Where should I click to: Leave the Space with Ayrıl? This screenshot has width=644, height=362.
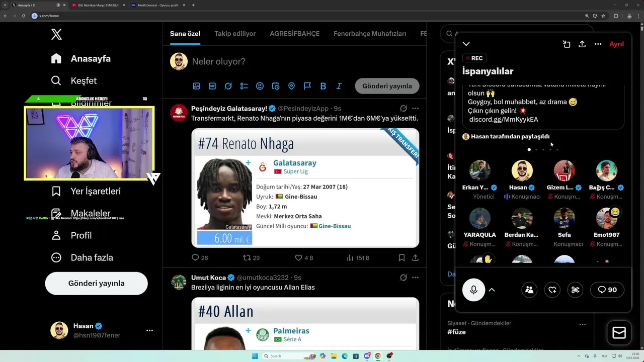click(616, 44)
